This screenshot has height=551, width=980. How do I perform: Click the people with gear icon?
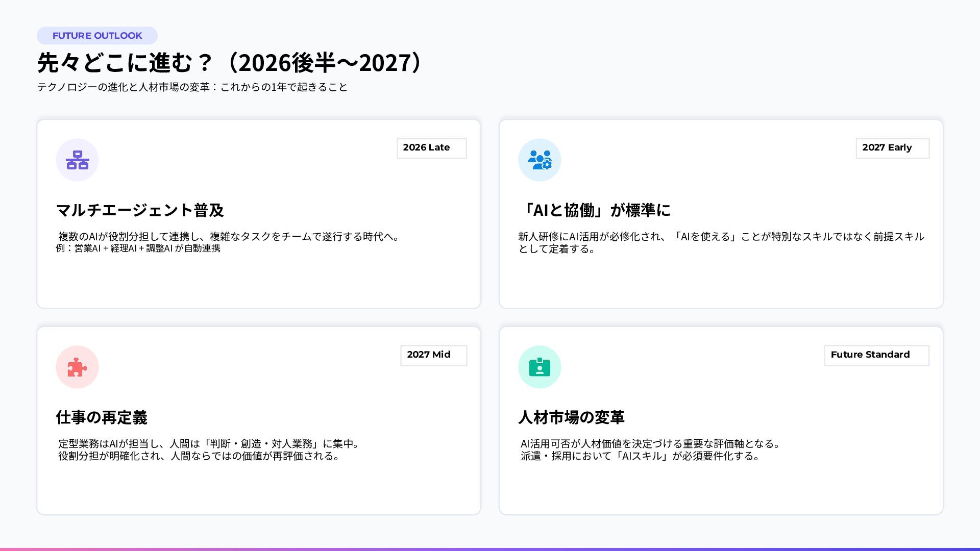540,160
